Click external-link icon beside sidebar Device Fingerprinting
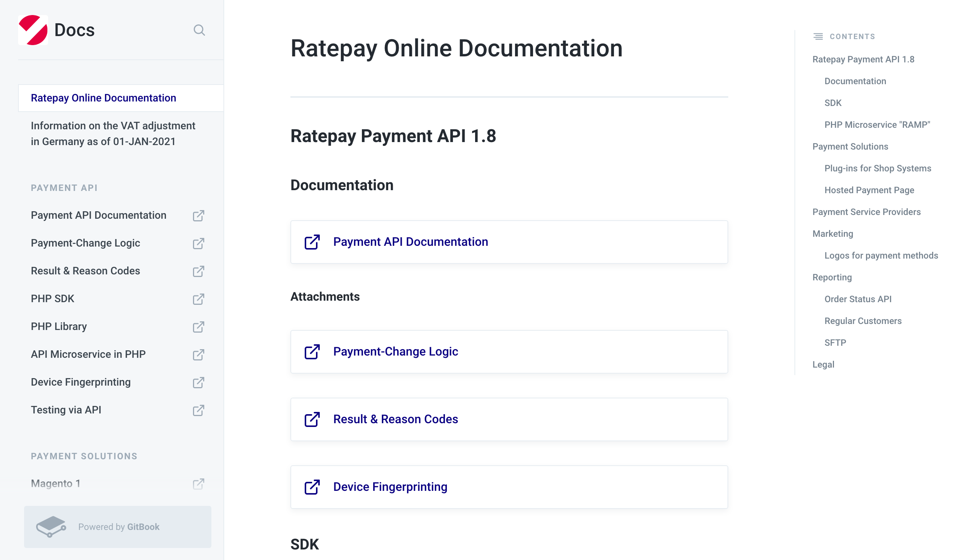Screen dimensions: 963x560 pyautogui.click(x=198, y=383)
